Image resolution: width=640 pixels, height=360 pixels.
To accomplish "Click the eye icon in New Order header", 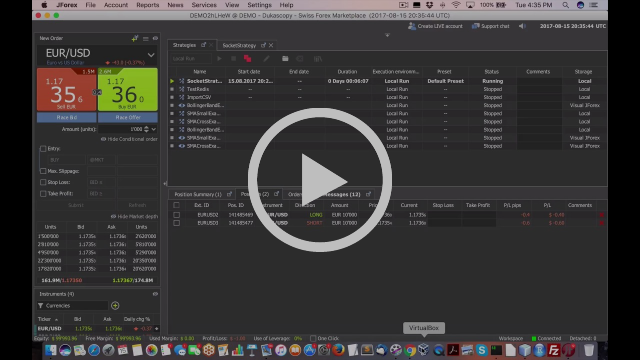I will pyautogui.click(x=155, y=38).
